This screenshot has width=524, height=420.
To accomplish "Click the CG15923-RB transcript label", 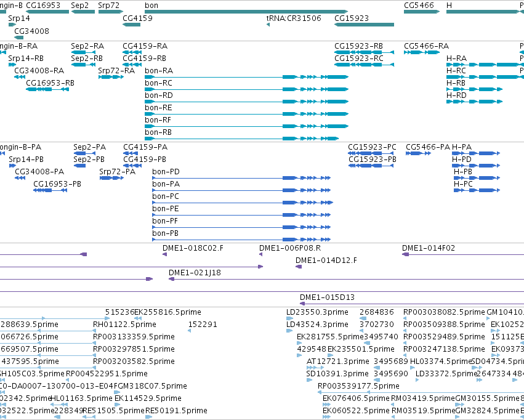I will click(358, 46).
